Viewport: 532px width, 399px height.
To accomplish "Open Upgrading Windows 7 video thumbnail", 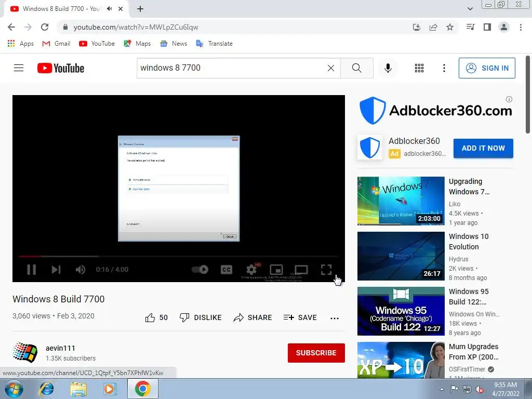I will (x=401, y=201).
